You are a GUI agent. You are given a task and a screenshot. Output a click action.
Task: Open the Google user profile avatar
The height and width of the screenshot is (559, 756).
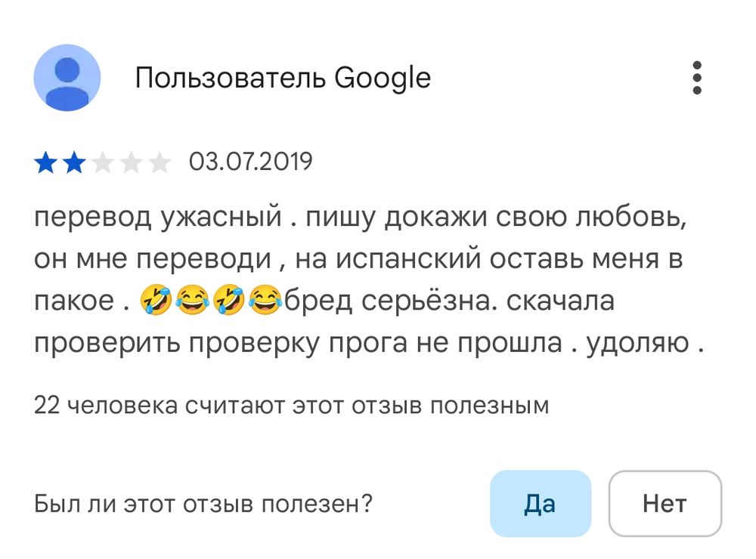coord(67,78)
